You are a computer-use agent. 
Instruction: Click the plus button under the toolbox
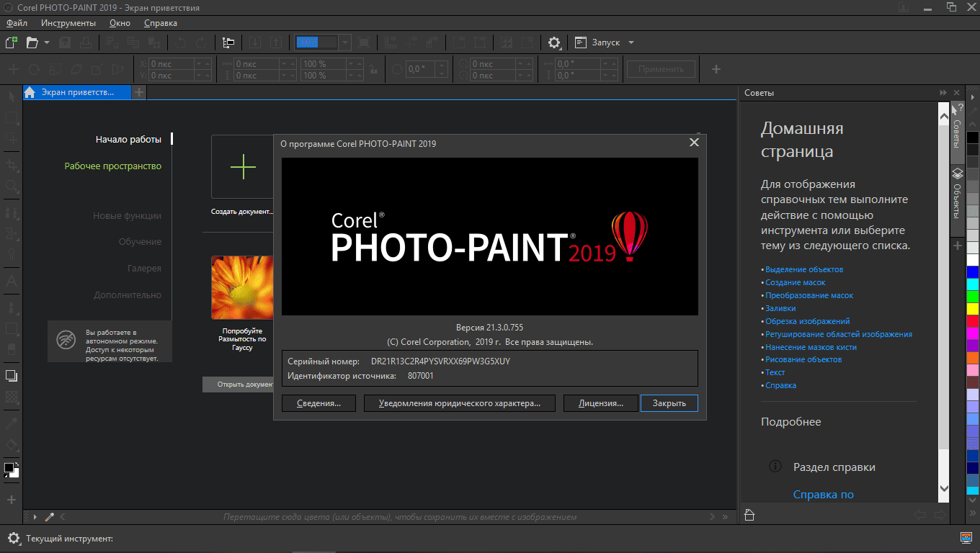11,499
